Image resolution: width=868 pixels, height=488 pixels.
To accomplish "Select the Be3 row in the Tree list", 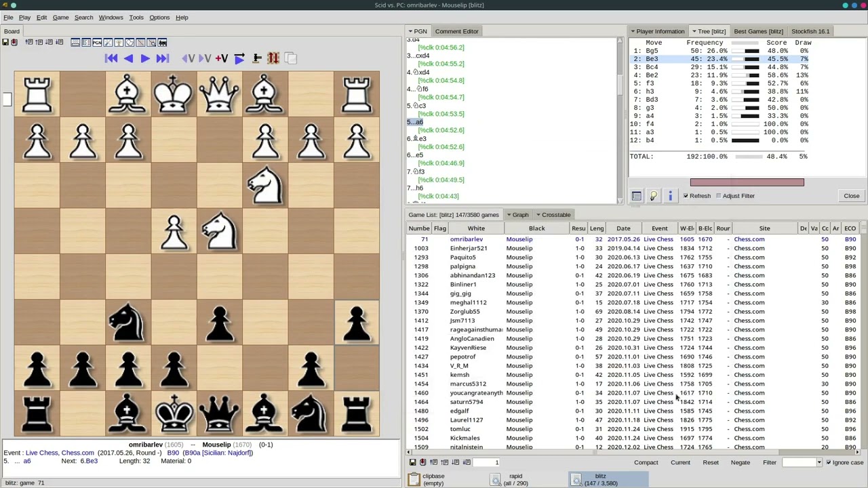I will point(719,59).
